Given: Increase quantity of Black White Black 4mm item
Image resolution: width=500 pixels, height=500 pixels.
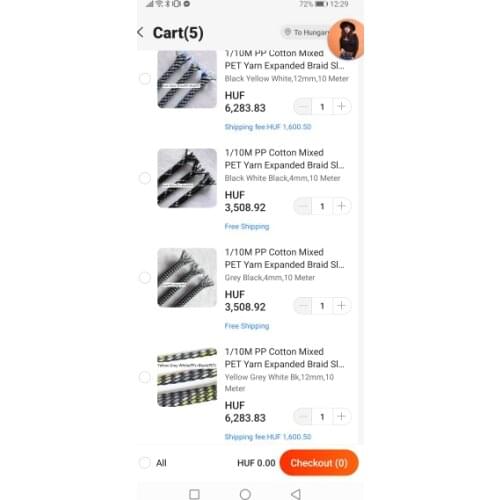Looking at the screenshot, I should pos(341,206).
